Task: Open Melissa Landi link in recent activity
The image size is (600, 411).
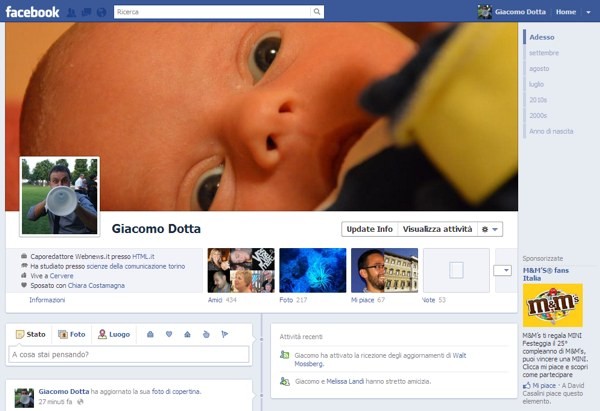Action: [x=345, y=381]
